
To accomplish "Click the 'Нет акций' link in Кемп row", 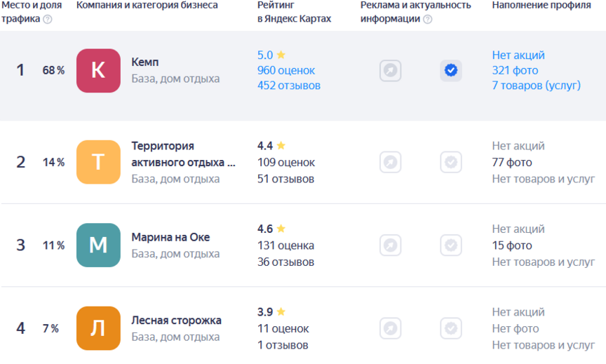I will [518, 55].
